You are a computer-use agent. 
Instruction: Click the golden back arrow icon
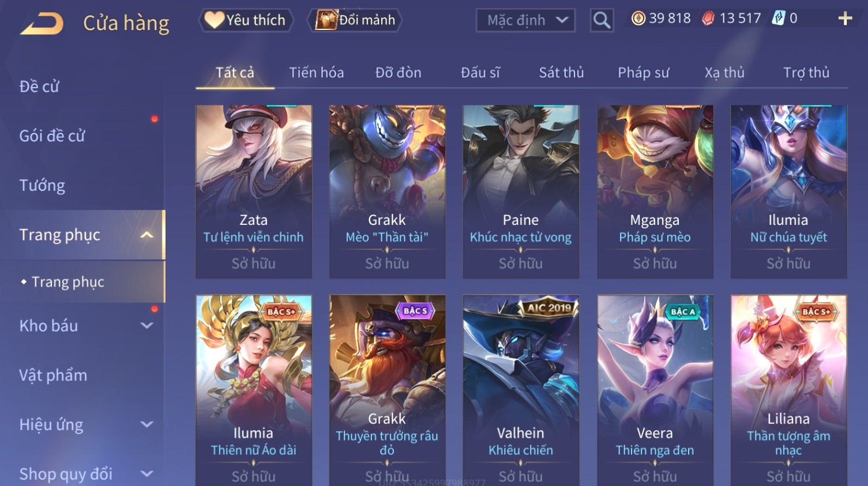pyautogui.click(x=42, y=24)
